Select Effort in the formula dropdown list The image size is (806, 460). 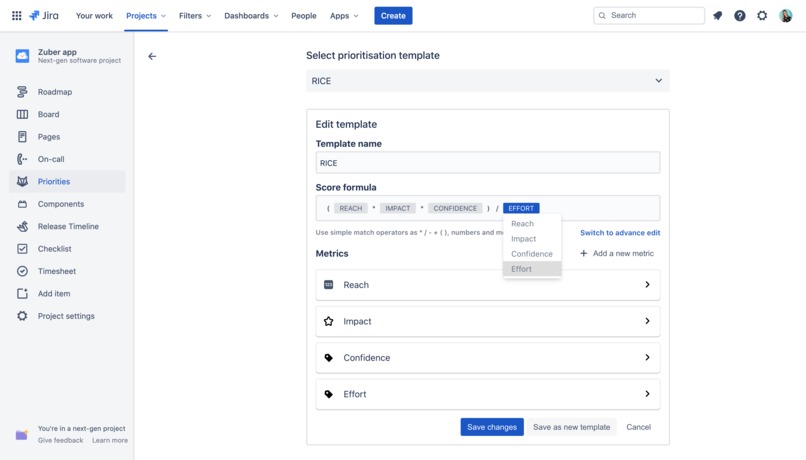[x=532, y=269]
